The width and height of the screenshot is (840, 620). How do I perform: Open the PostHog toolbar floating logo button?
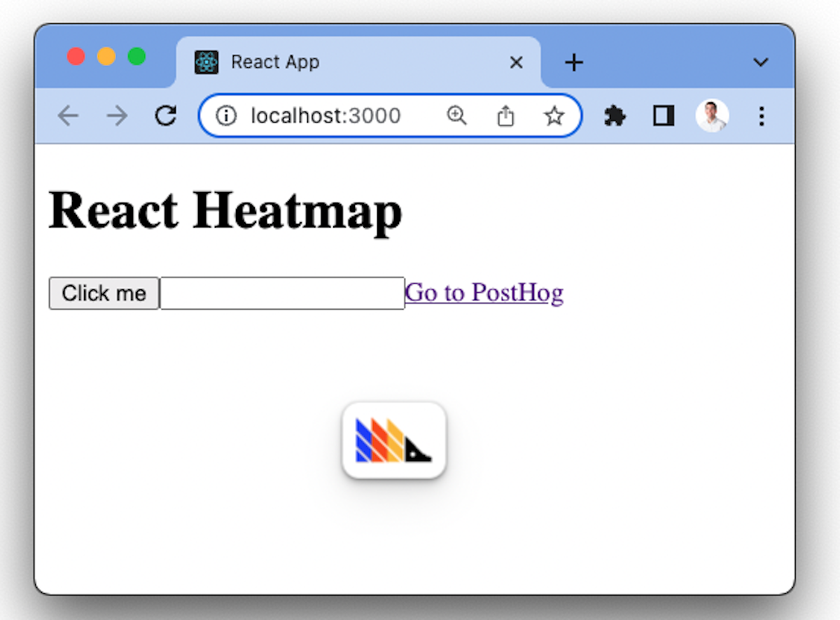(394, 441)
